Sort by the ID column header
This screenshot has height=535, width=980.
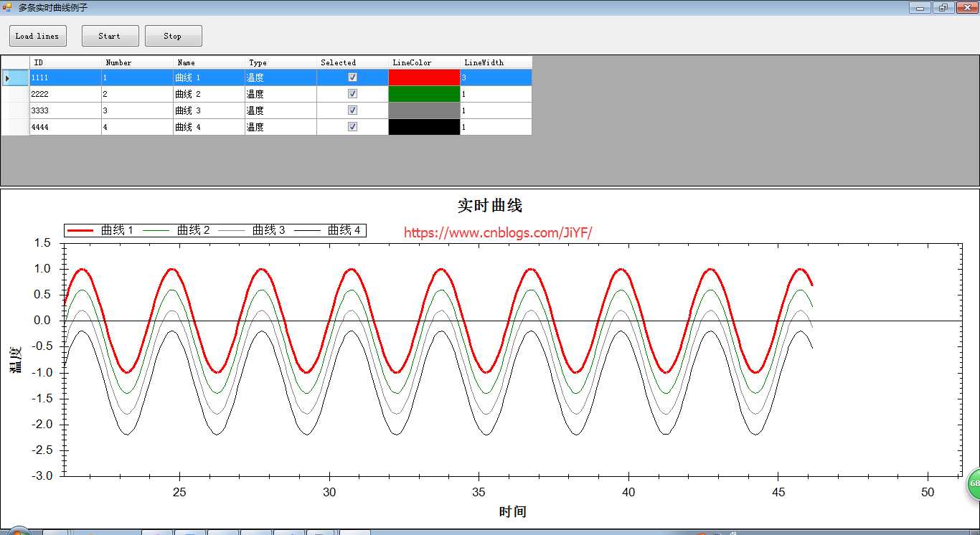(65, 62)
